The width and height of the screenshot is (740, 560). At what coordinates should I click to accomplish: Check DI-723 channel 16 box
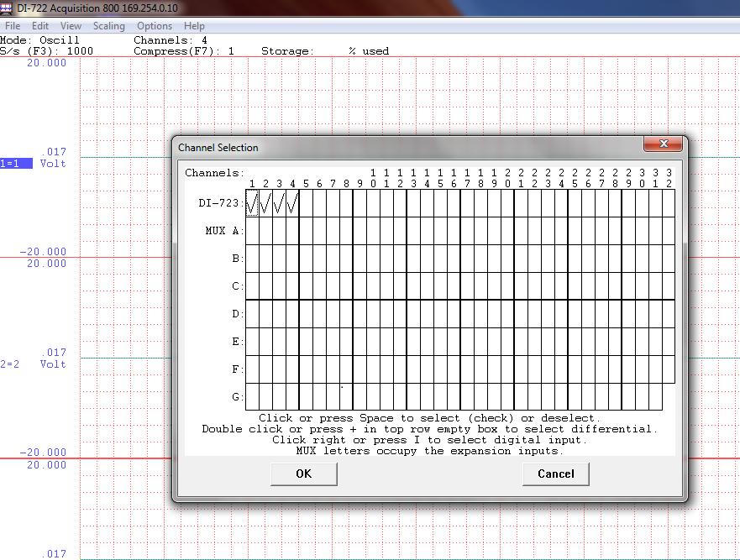point(454,203)
